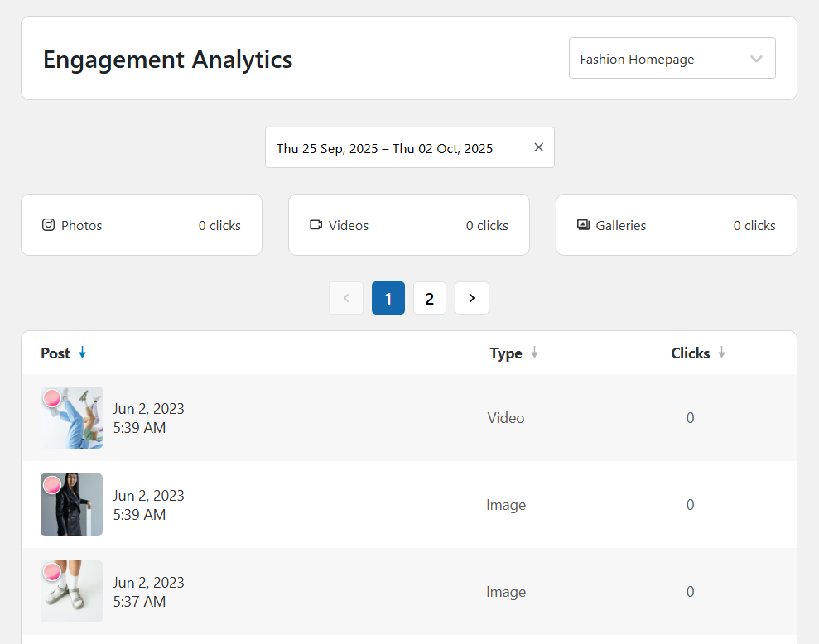Clear the date range with X icon
The image size is (819, 644).
pos(538,147)
